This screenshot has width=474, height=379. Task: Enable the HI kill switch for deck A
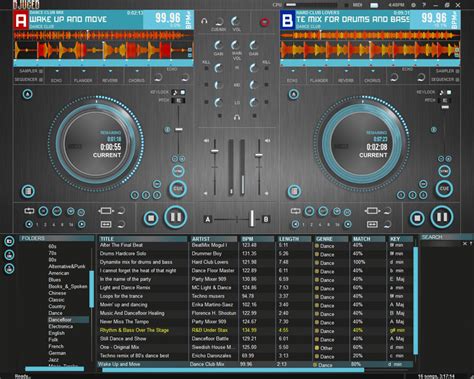click(206, 68)
